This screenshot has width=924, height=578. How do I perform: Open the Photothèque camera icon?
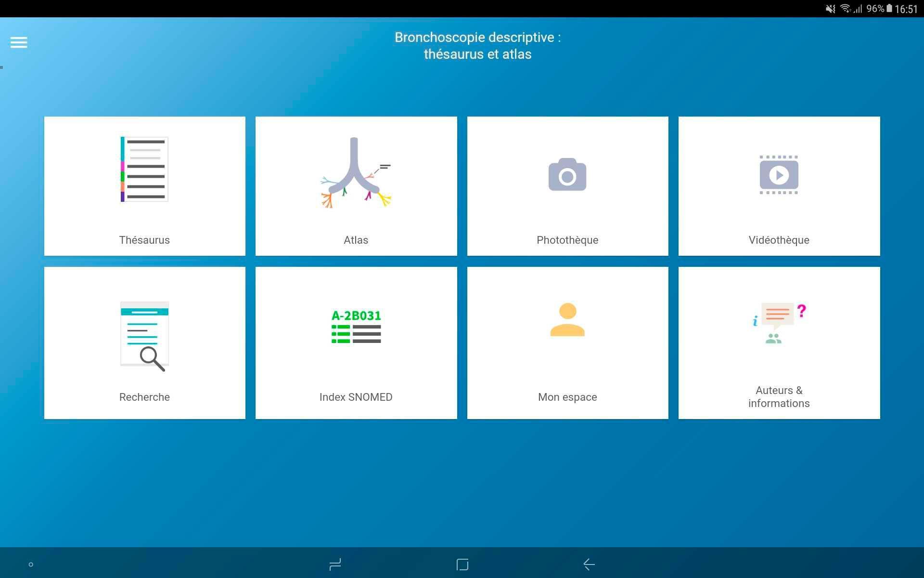[x=567, y=174]
